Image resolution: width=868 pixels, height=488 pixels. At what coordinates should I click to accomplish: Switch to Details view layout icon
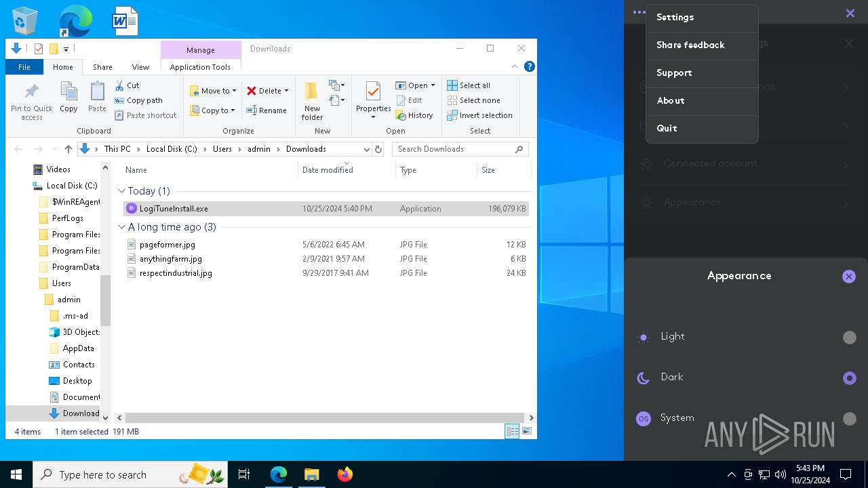click(x=512, y=431)
